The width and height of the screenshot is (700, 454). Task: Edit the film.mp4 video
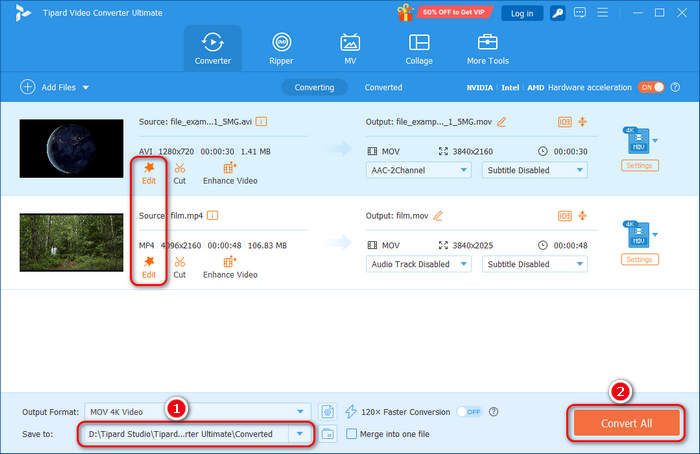(x=149, y=267)
